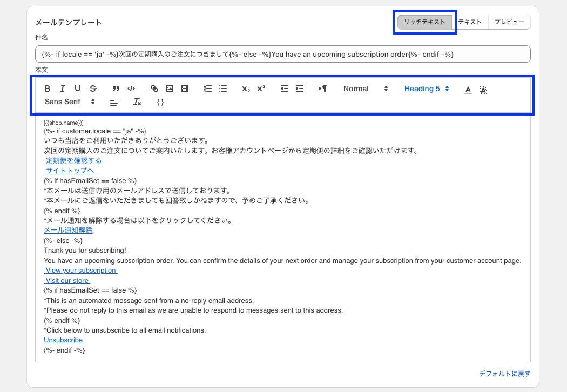The height and width of the screenshot is (392, 567).
Task: Insert an image into the body
Action: [x=170, y=89]
